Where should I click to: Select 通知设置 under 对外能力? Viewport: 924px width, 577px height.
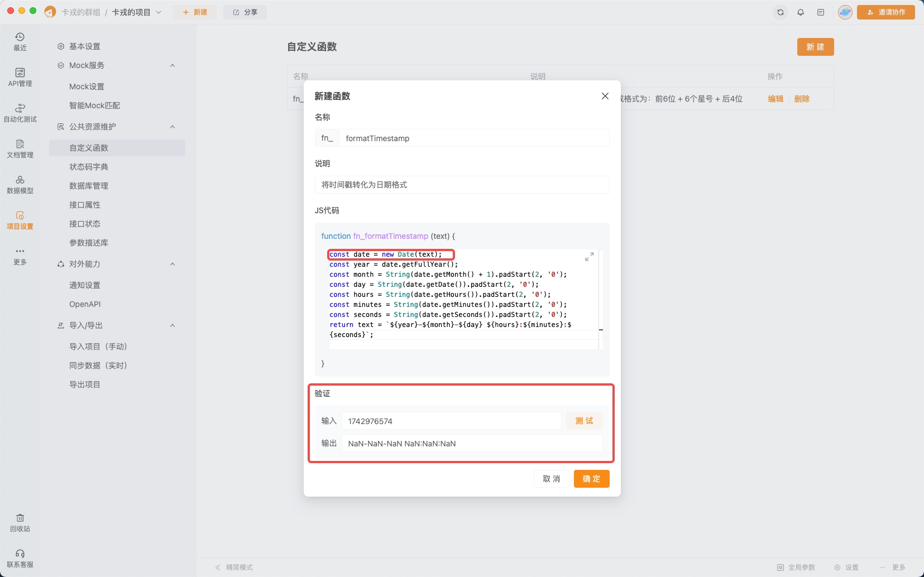point(86,285)
